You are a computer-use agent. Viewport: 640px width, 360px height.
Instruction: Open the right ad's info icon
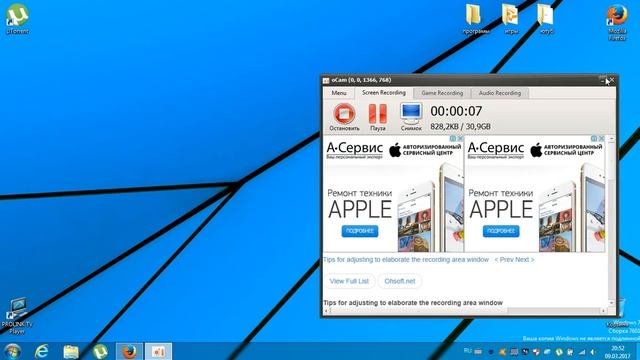(594, 139)
